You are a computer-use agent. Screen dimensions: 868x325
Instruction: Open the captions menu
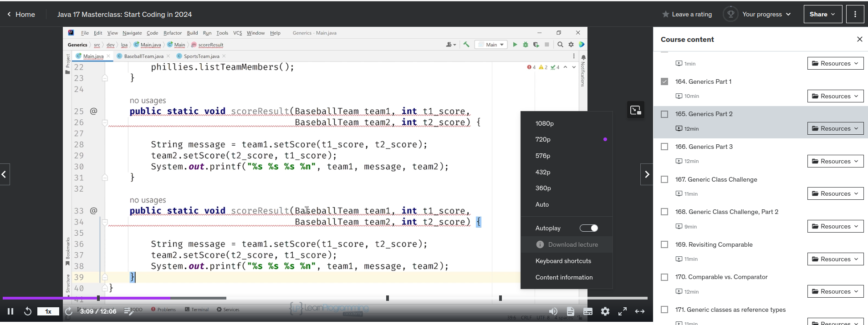click(x=588, y=311)
